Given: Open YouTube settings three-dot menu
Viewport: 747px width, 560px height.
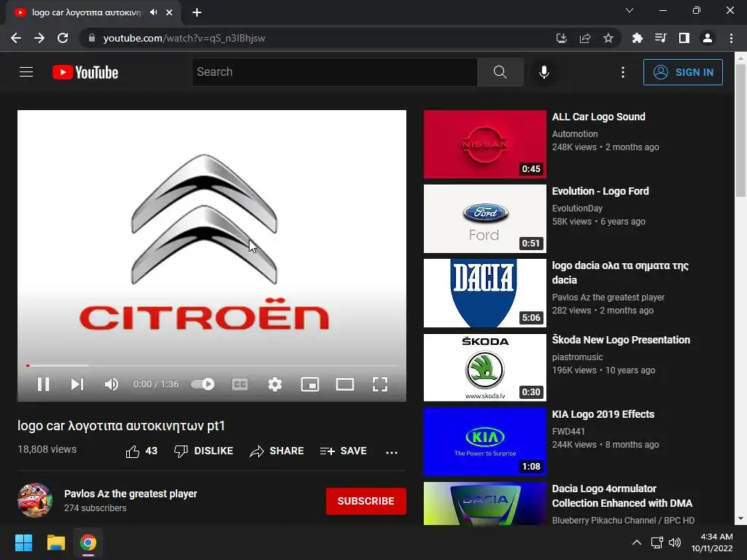Looking at the screenshot, I should (623, 72).
